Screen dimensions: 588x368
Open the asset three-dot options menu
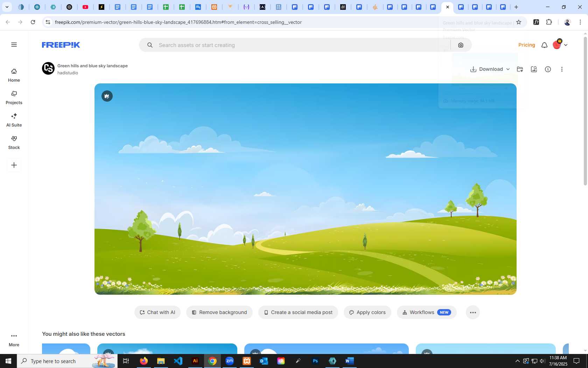pos(562,69)
